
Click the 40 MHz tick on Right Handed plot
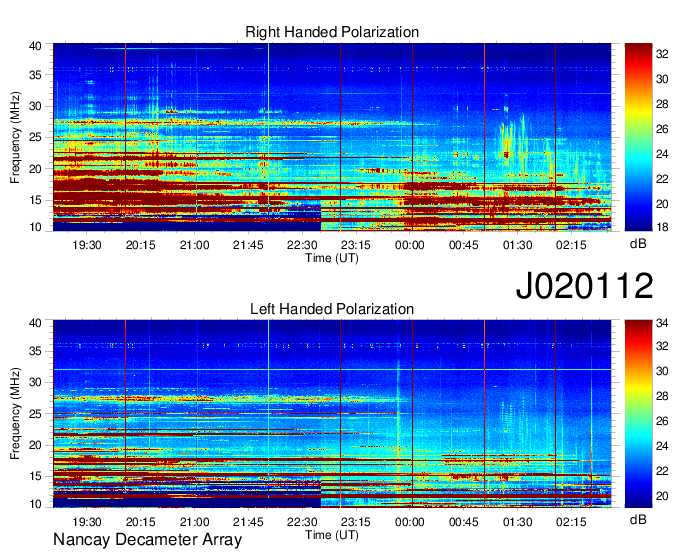(x=35, y=46)
